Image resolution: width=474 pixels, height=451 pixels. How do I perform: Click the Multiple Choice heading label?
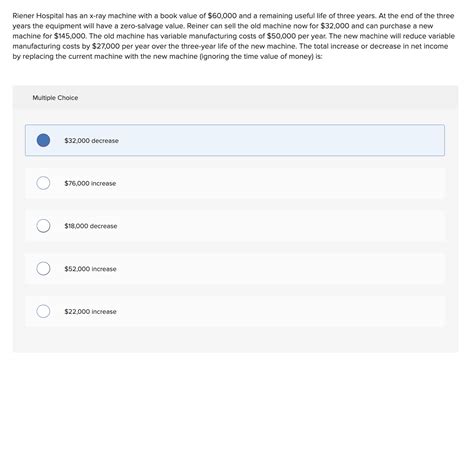click(55, 98)
